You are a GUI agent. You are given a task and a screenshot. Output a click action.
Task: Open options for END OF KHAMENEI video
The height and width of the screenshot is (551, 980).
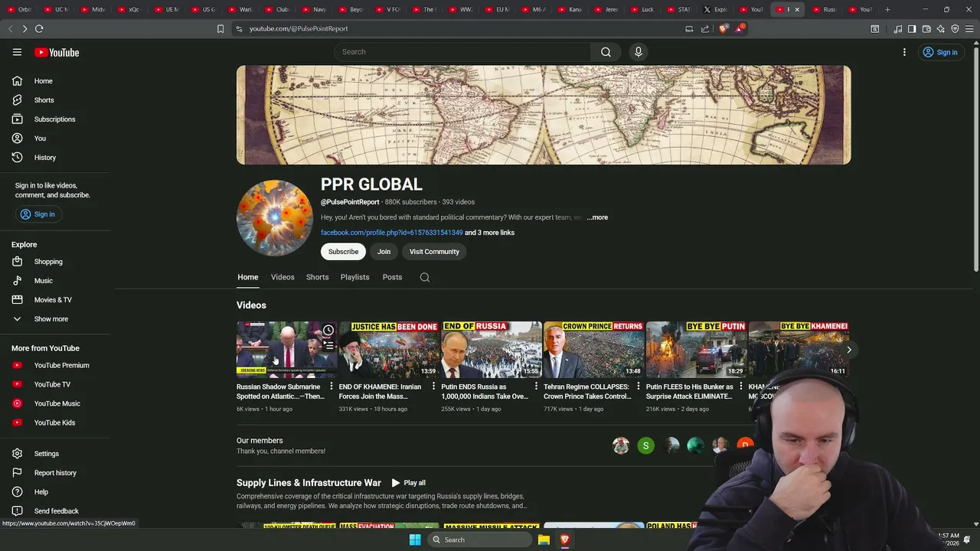pos(433,386)
